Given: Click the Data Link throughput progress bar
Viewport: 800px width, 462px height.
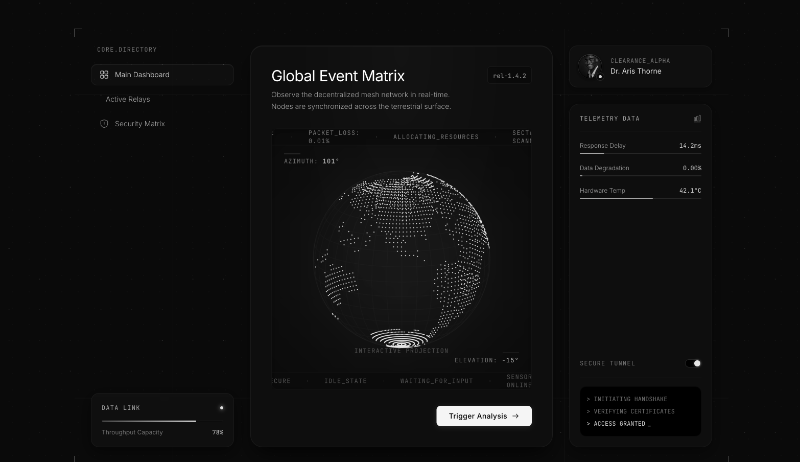Looking at the screenshot, I should point(162,421).
